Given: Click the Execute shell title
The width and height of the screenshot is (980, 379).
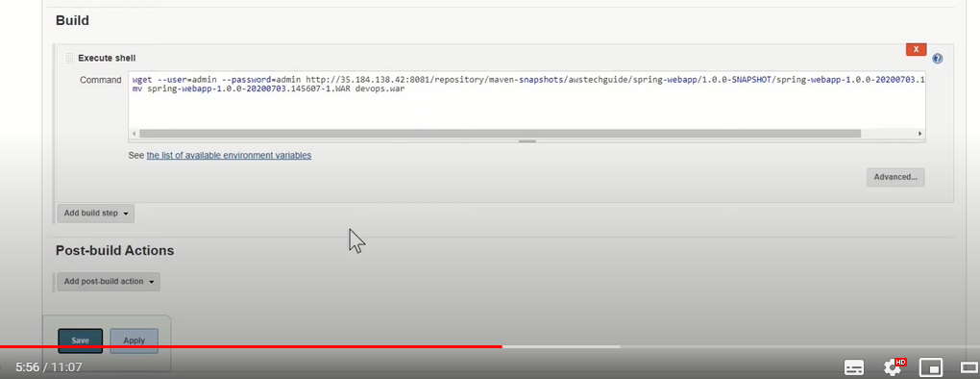Looking at the screenshot, I should point(107,58).
